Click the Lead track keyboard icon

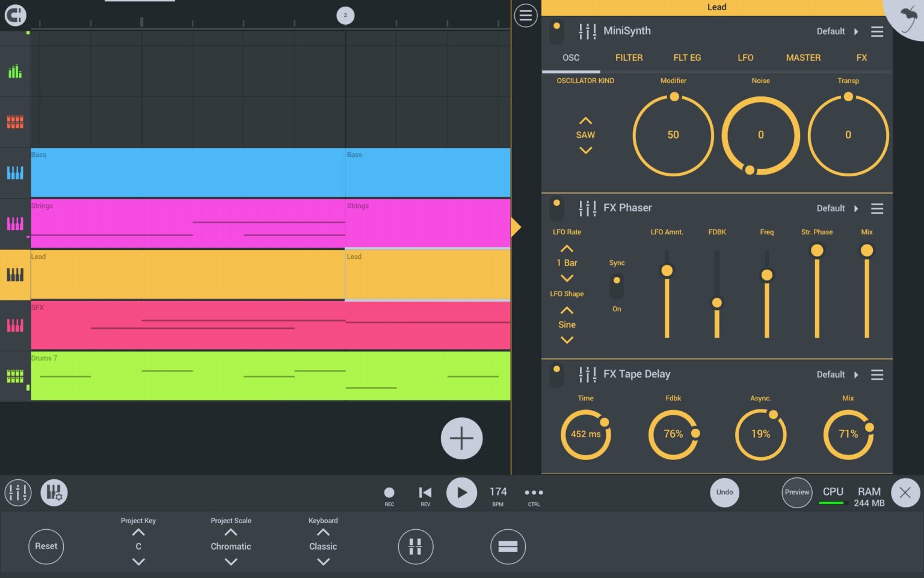coord(15,275)
